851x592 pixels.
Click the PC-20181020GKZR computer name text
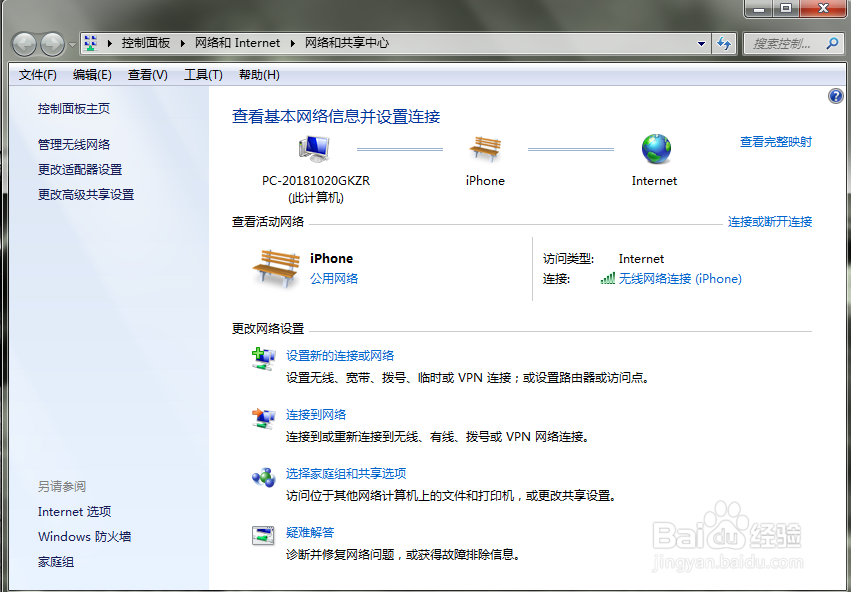pyautogui.click(x=316, y=181)
